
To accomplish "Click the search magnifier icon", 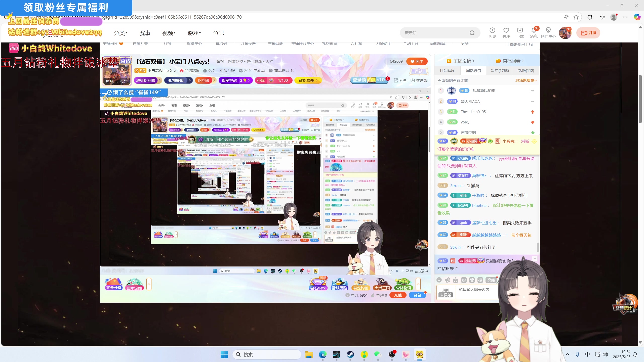I will coord(472,33).
